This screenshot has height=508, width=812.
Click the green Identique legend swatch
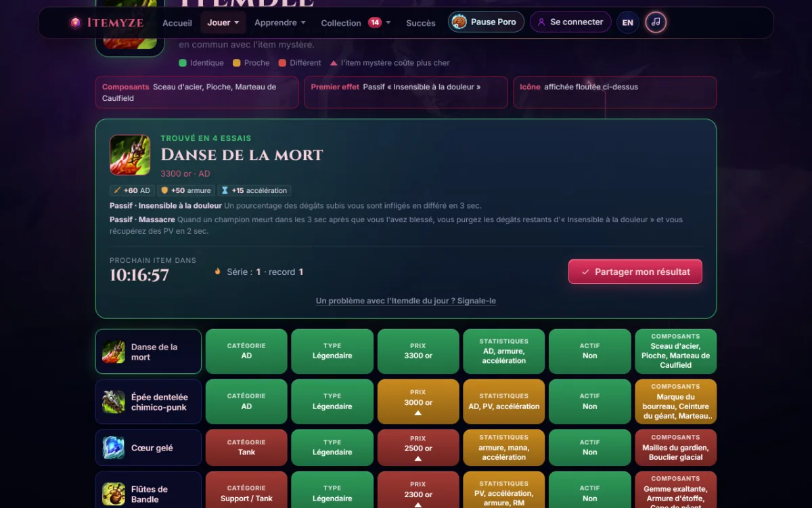click(183, 63)
